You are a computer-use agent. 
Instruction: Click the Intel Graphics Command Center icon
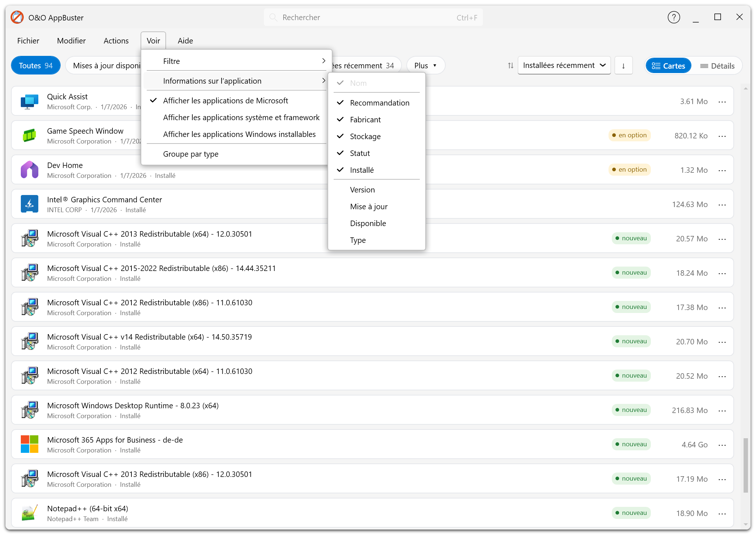click(x=30, y=204)
